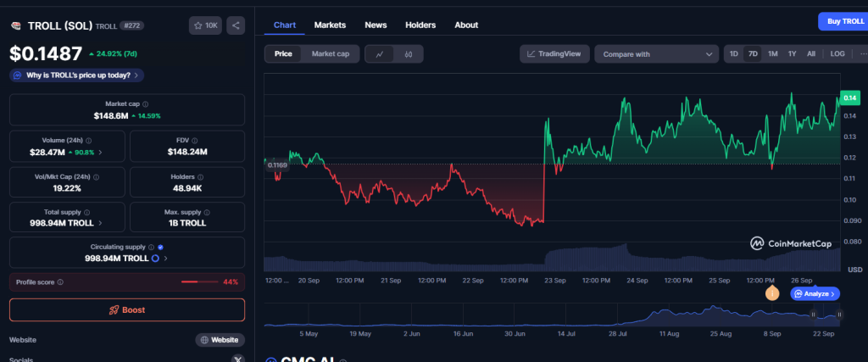Screen dimensions: 868x362
Task: Expand the Total supply details chevron
Action: (x=101, y=223)
